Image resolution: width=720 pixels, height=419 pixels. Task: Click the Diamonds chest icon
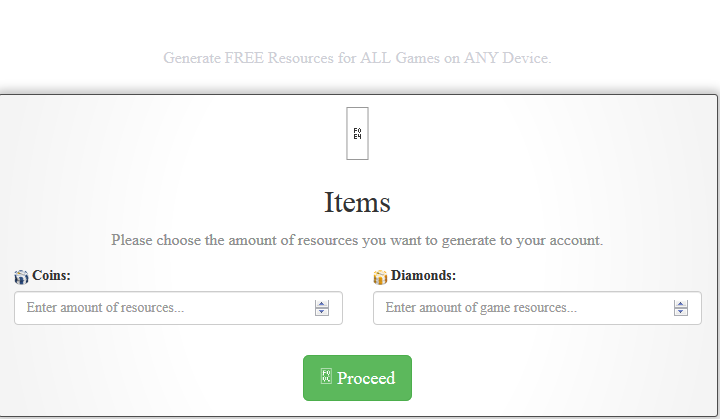pyautogui.click(x=380, y=277)
